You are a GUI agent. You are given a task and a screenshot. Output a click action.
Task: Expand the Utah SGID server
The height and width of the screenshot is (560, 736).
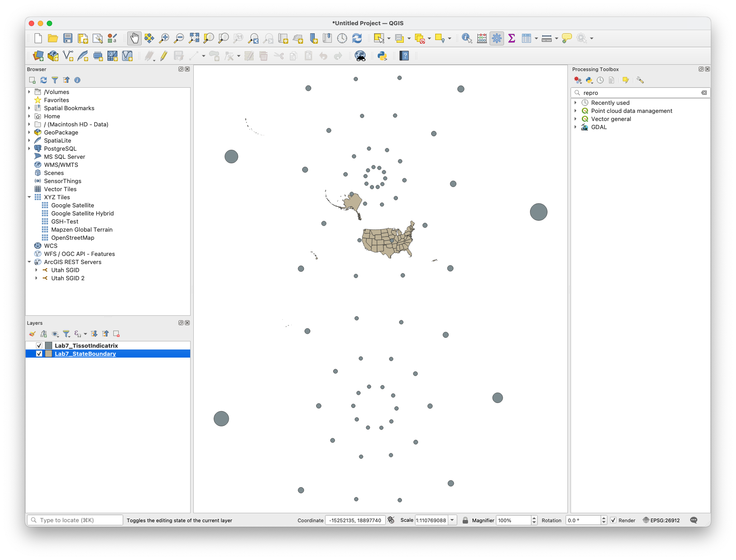coord(36,270)
